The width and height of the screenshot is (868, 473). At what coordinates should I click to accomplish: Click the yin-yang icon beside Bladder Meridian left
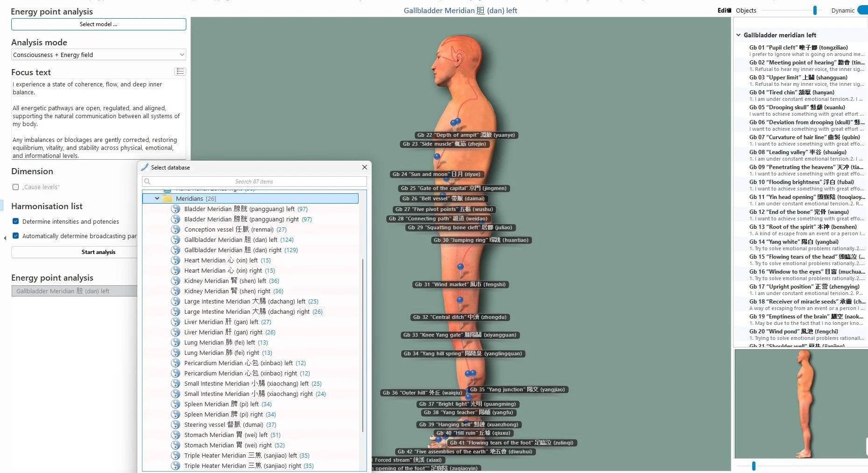point(176,209)
